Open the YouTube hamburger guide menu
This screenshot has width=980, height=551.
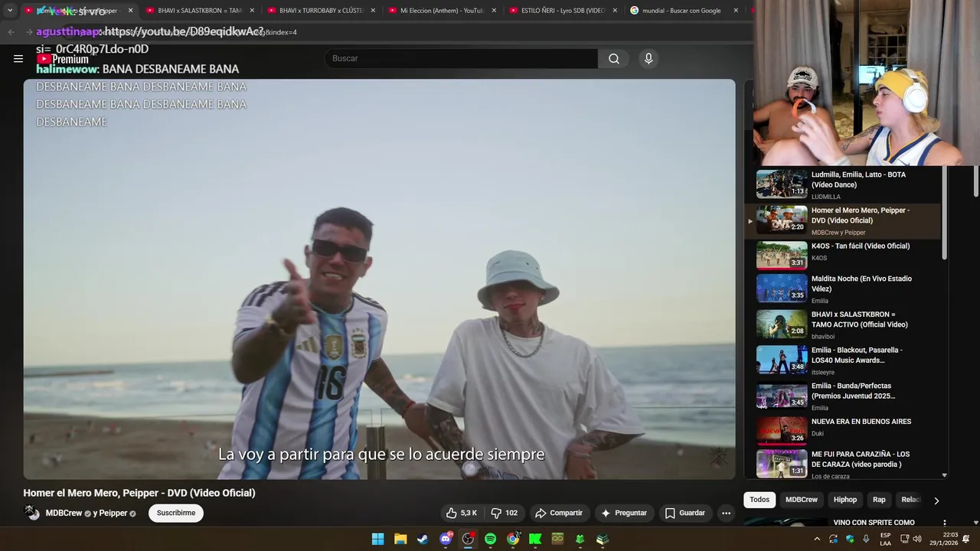click(18, 59)
